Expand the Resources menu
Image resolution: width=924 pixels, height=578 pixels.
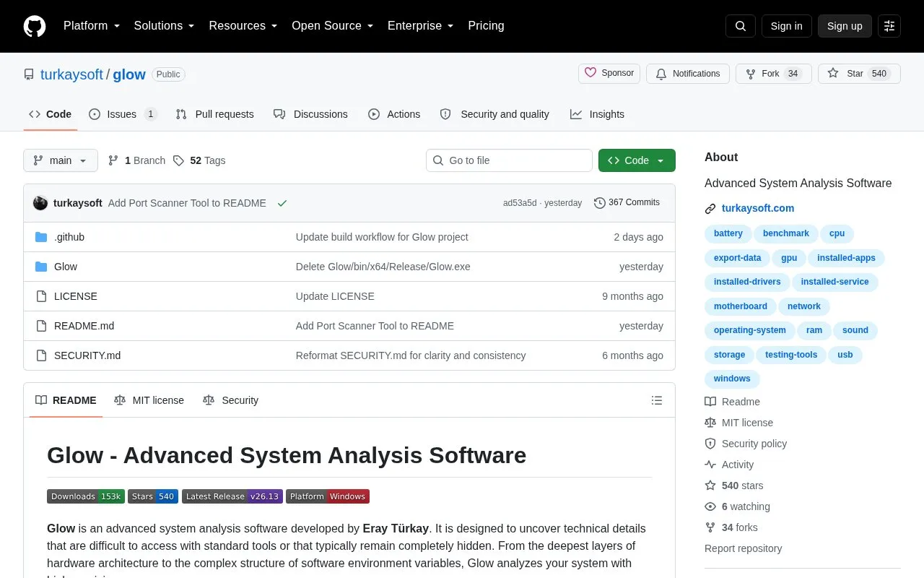(x=243, y=26)
